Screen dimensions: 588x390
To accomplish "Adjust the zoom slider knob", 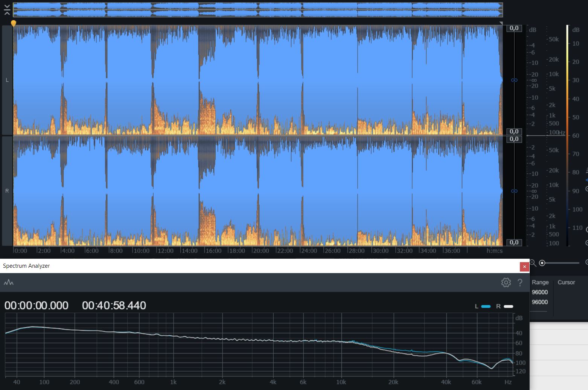I will tap(542, 263).
